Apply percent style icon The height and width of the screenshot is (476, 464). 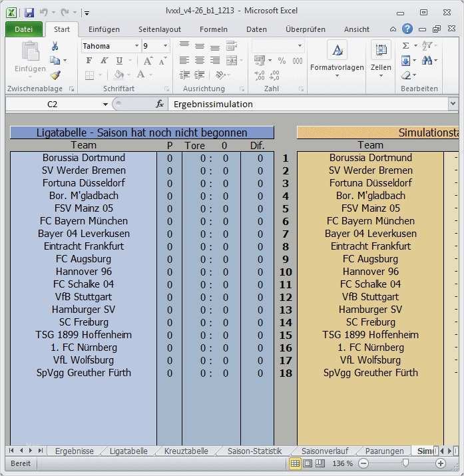pos(282,61)
